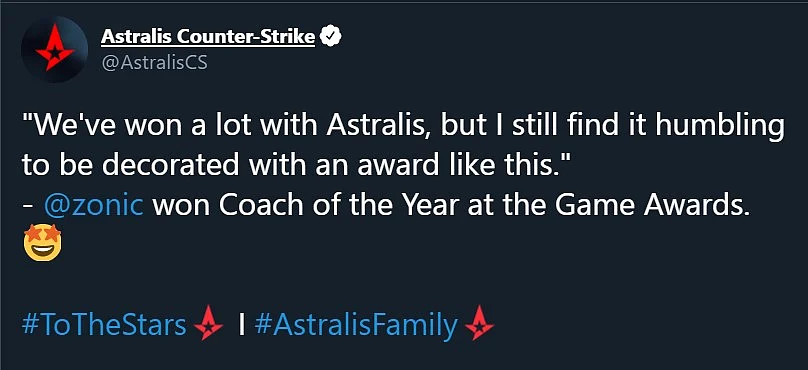Click the star-struck face emoji

tap(43, 243)
